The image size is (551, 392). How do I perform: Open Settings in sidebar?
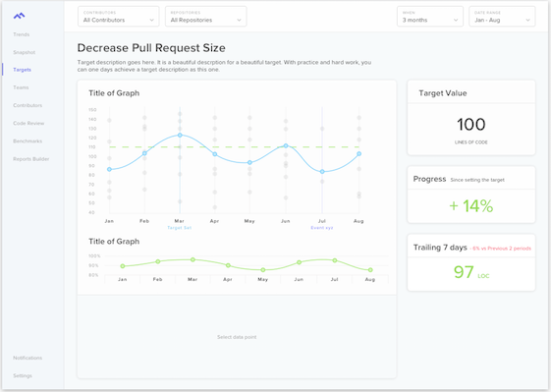tap(23, 376)
